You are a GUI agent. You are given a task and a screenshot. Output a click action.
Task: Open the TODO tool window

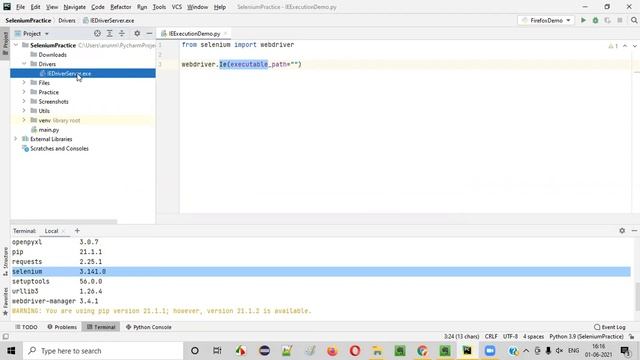(x=26, y=327)
